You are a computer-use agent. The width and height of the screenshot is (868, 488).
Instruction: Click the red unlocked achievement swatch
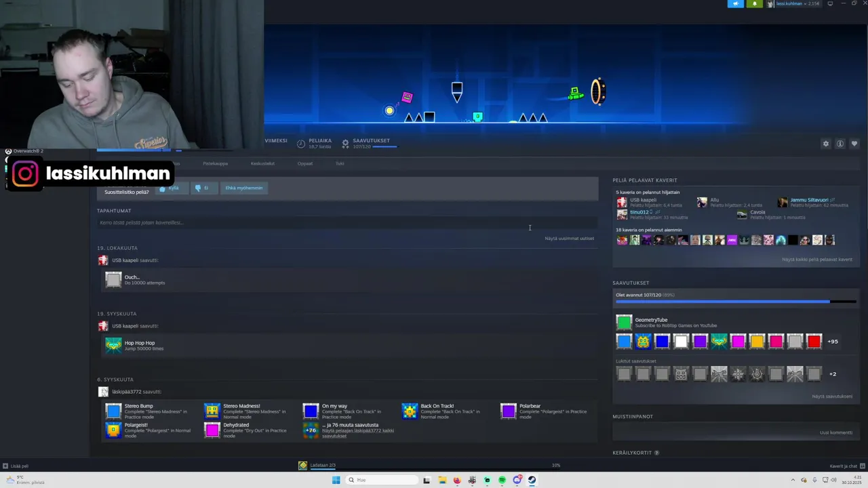coord(814,342)
